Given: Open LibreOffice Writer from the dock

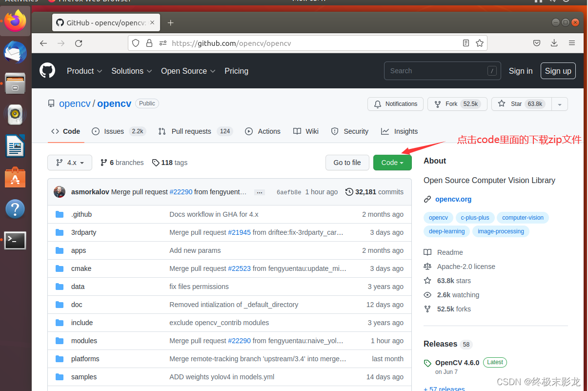Looking at the screenshot, I should (15, 146).
